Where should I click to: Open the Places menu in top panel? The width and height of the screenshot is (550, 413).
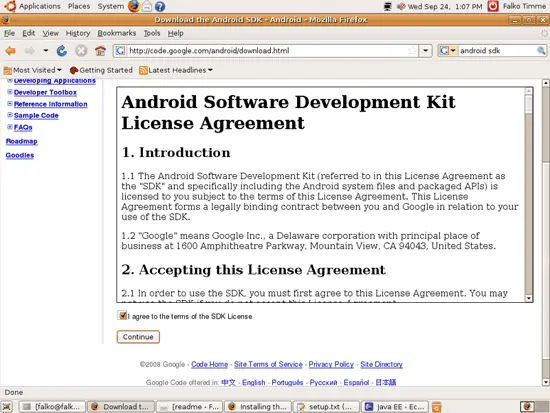tap(79, 6)
